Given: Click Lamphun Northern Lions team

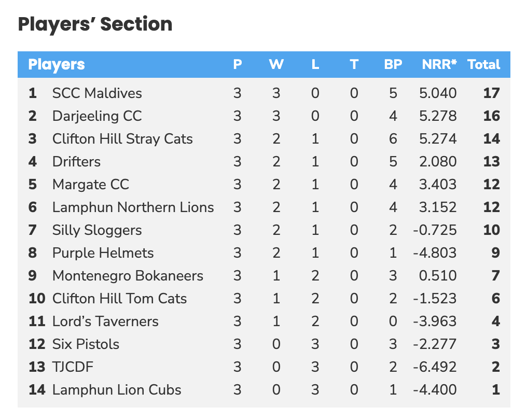Looking at the screenshot, I should [133, 207].
